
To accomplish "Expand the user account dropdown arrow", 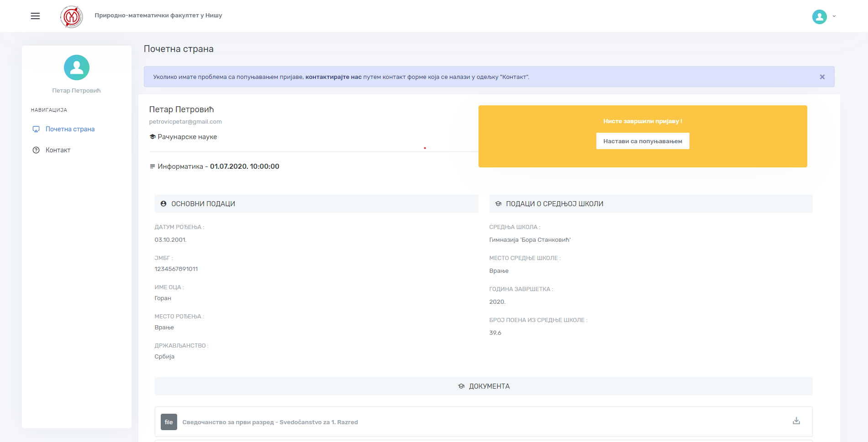I will tap(834, 16).
